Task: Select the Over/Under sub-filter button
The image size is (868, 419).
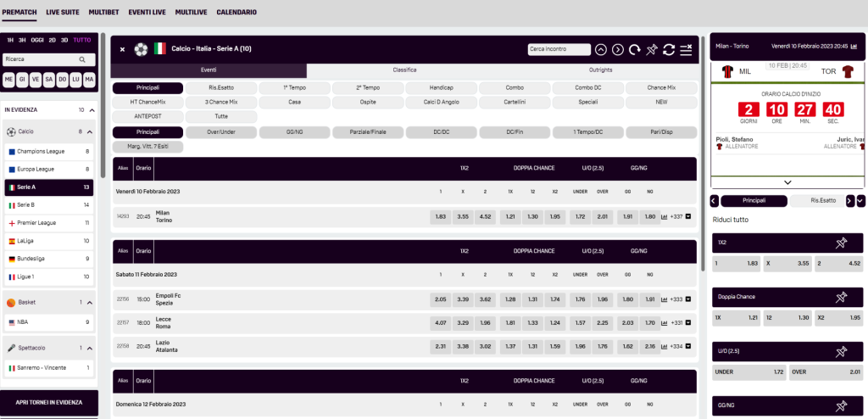Action: (221, 132)
